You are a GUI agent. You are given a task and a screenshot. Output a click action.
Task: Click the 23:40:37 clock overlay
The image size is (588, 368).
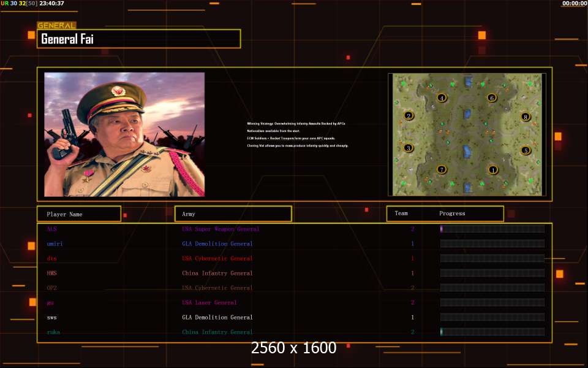[x=51, y=4]
